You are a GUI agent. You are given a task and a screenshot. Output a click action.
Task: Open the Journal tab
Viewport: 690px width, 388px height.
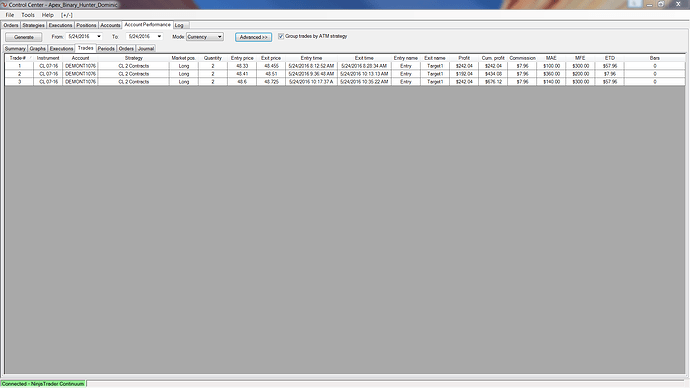click(146, 49)
